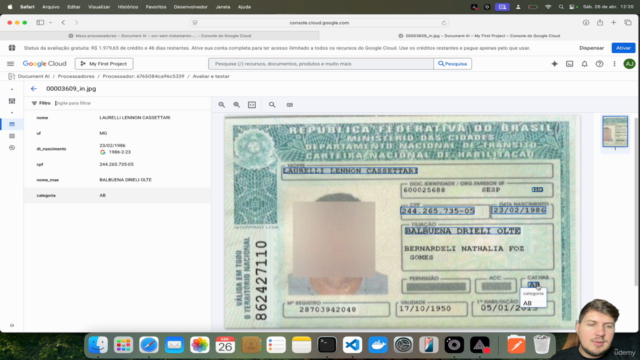The width and height of the screenshot is (640, 360).
Task: Select the 'cpf' row 244.265.735-05
Action: (118, 164)
